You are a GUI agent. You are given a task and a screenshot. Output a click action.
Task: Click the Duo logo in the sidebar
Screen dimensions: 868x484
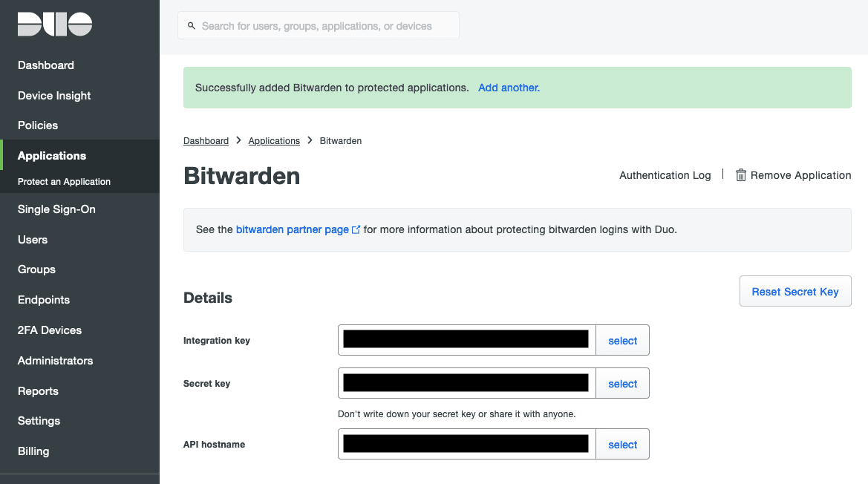(x=54, y=24)
